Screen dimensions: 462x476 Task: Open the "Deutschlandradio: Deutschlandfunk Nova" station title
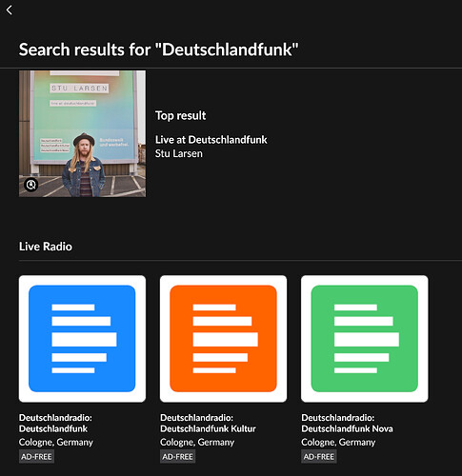(x=347, y=423)
